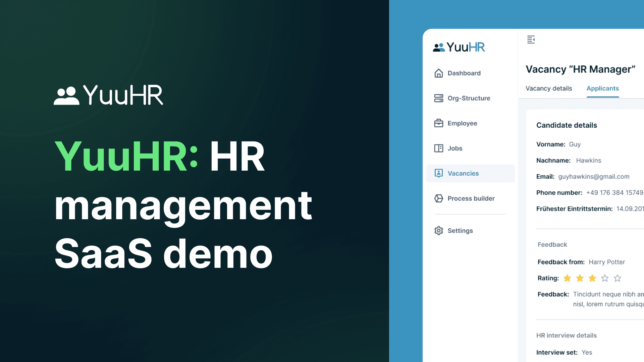Set rating to four stars

point(605,278)
